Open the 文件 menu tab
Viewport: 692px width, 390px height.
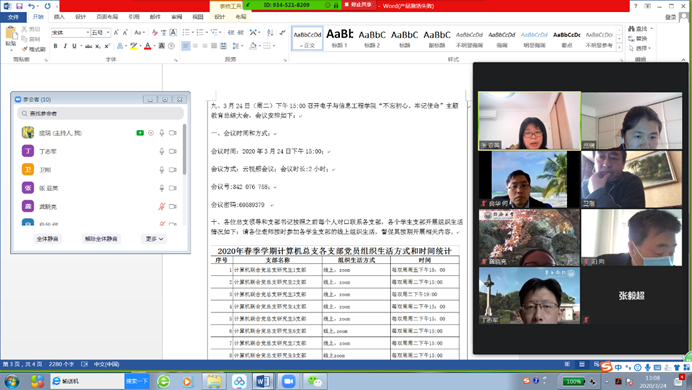(x=13, y=17)
